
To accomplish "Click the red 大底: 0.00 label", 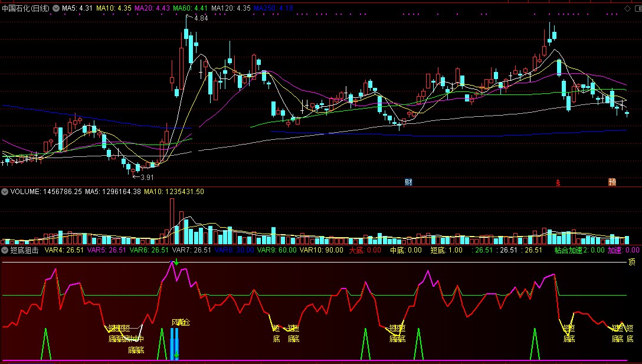I will click(365, 250).
